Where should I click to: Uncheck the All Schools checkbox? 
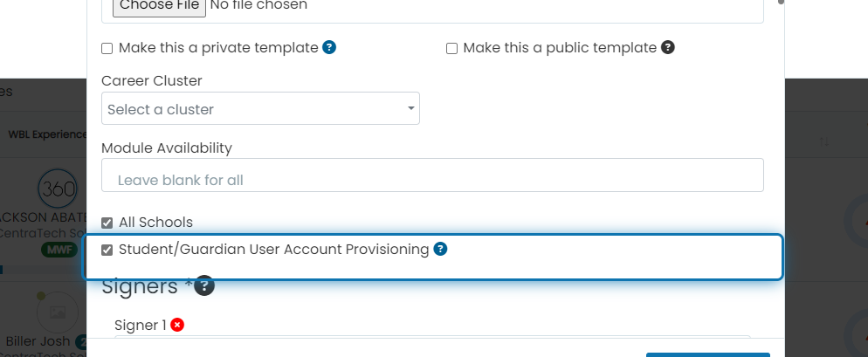coord(107,223)
